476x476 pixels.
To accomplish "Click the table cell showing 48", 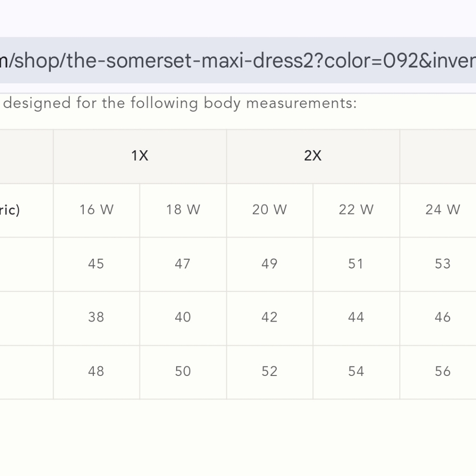I will pyautogui.click(x=96, y=372).
